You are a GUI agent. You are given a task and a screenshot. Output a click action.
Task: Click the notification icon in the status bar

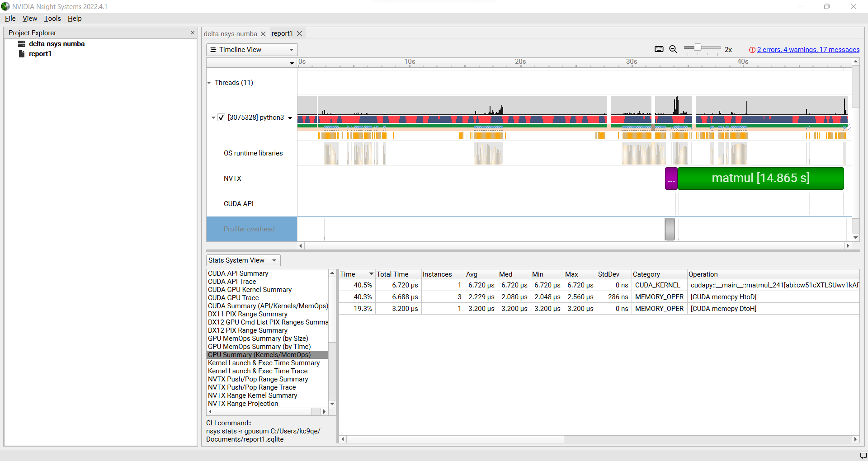click(x=863, y=455)
